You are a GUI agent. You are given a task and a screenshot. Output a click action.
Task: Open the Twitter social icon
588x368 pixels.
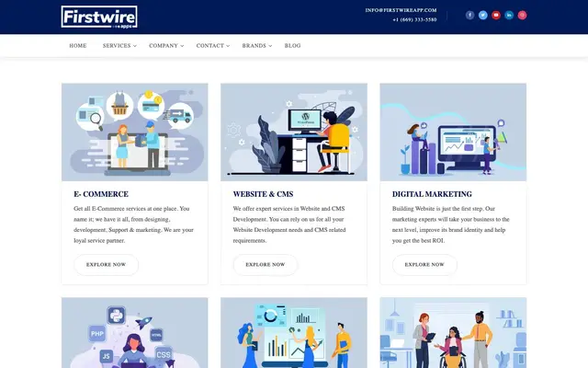coord(483,15)
